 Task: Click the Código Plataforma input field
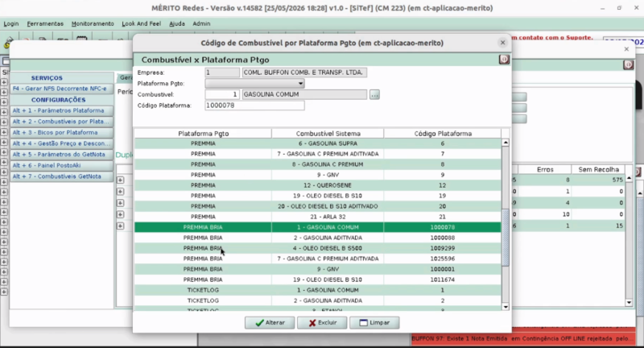click(x=254, y=106)
